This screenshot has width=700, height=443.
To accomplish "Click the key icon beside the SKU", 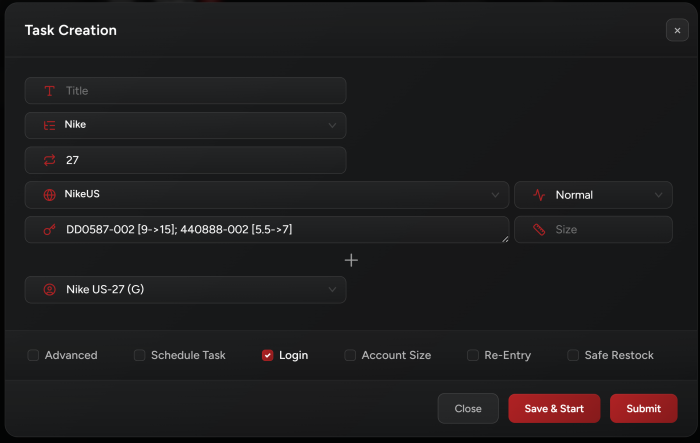I will (49, 230).
